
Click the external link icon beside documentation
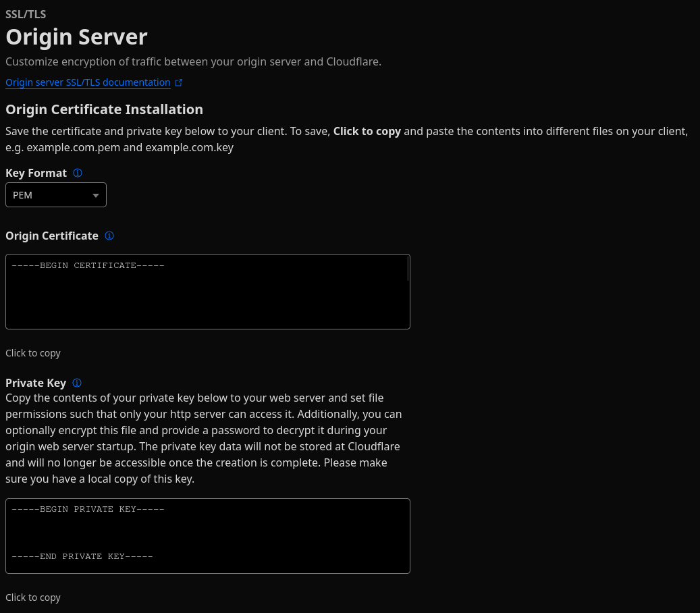click(x=179, y=83)
